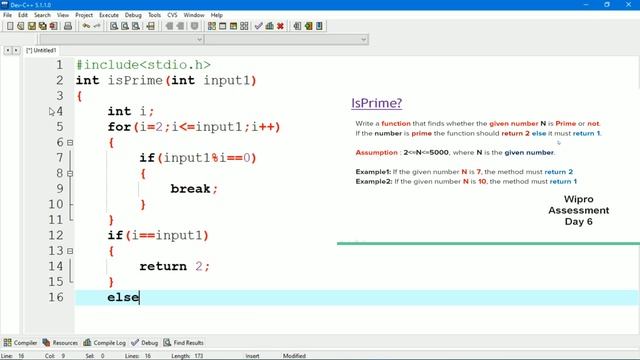The width and height of the screenshot is (640, 360).
Task: Open the Project menu
Action: [84, 15]
